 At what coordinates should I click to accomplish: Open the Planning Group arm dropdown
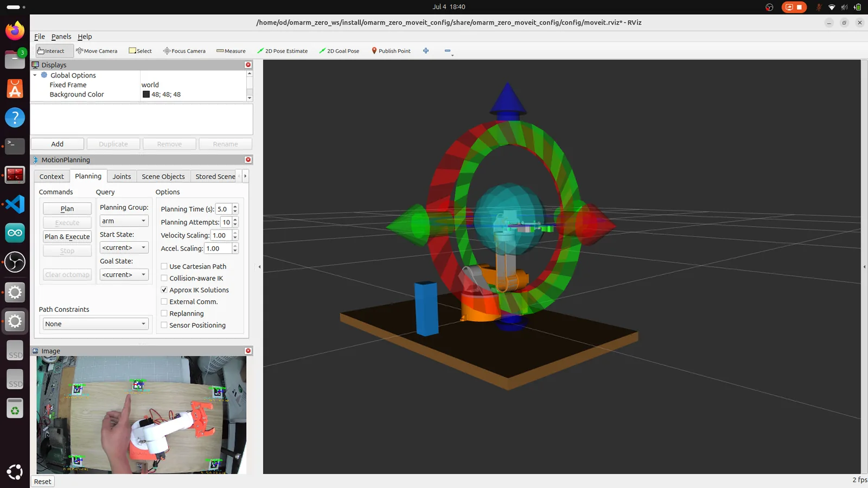(124, 221)
